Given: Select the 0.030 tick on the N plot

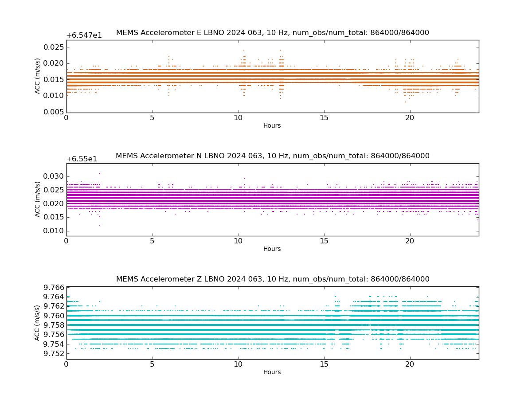Looking at the screenshot, I should coord(53,176).
